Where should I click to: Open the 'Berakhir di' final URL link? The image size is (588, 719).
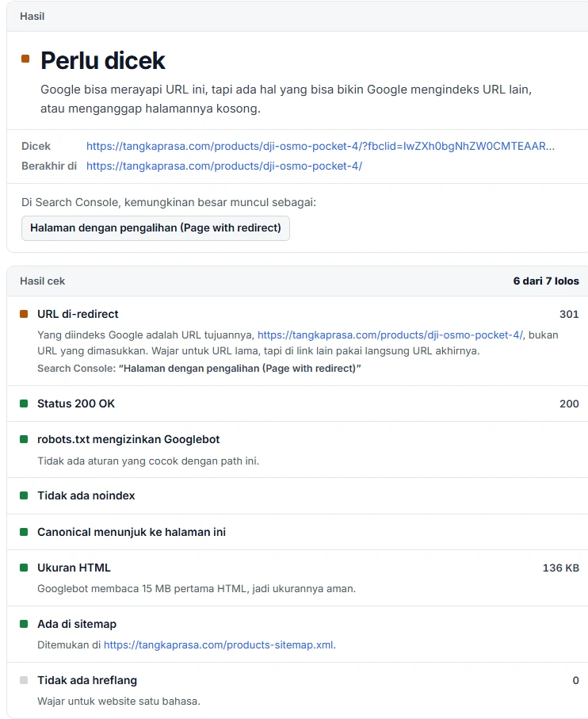pos(224,166)
